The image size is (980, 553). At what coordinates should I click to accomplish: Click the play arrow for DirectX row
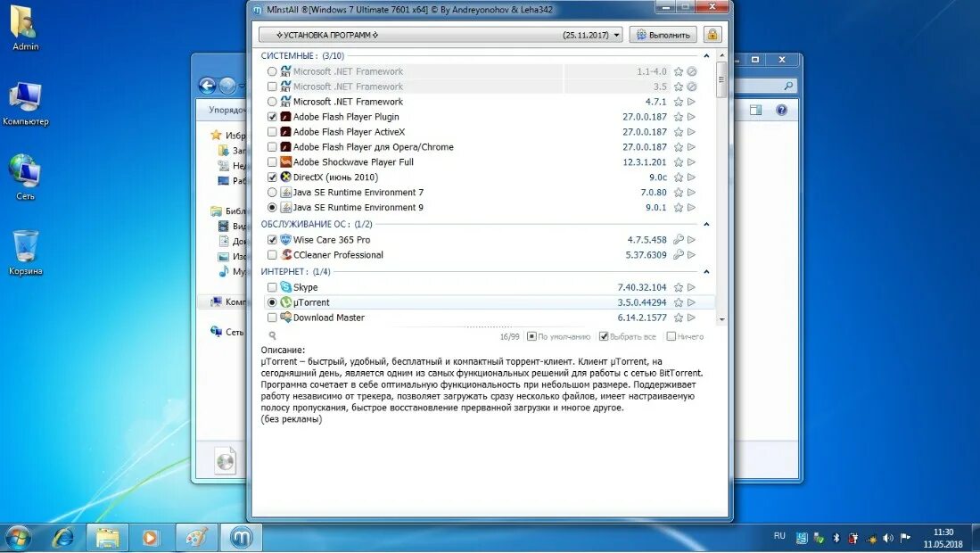click(x=691, y=177)
